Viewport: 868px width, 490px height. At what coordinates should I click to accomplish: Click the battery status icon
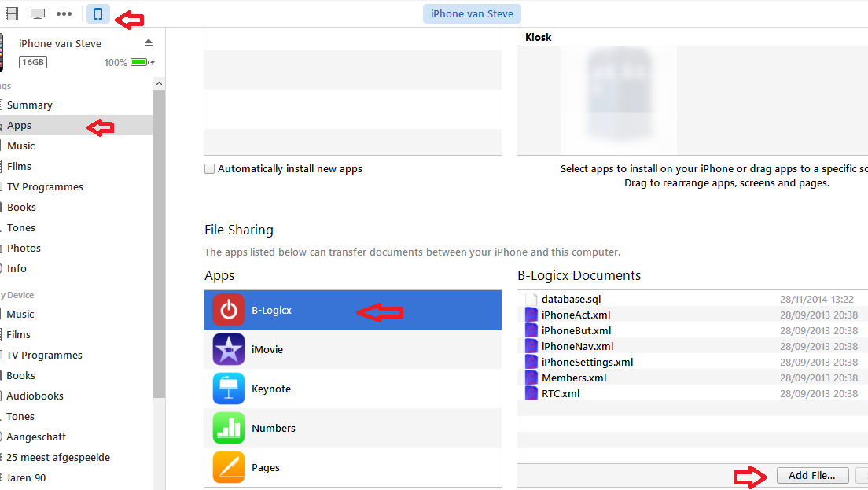point(142,62)
